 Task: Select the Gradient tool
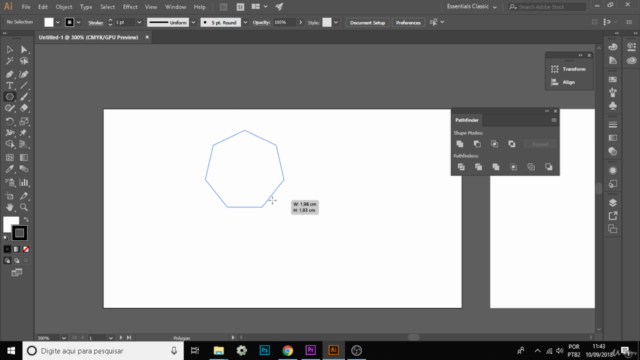pos(24,158)
